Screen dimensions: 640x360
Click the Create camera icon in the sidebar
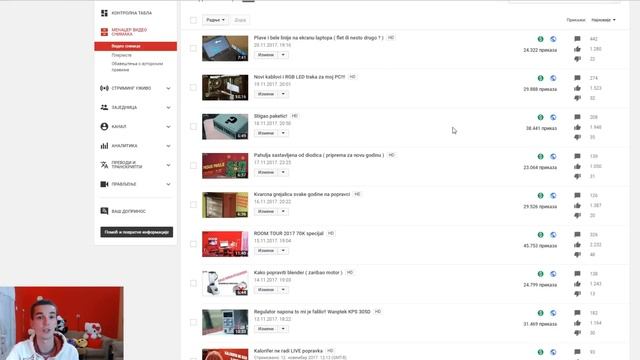point(104,184)
